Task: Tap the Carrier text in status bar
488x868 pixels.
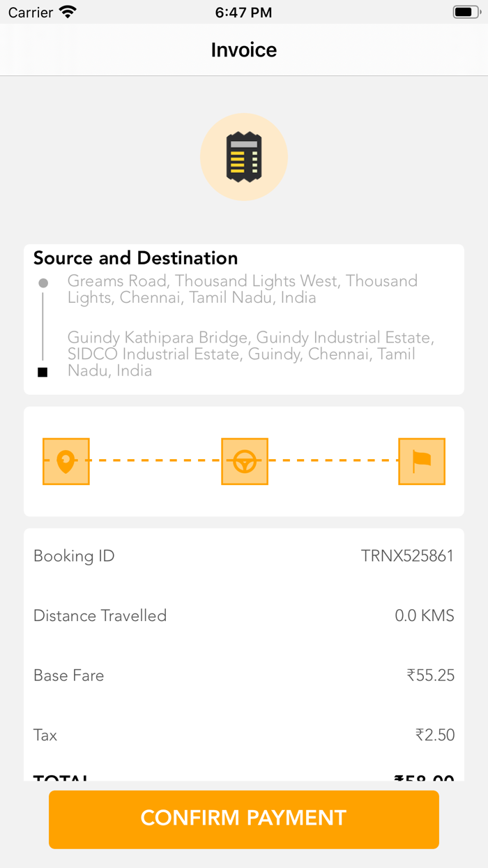Action: click(31, 13)
